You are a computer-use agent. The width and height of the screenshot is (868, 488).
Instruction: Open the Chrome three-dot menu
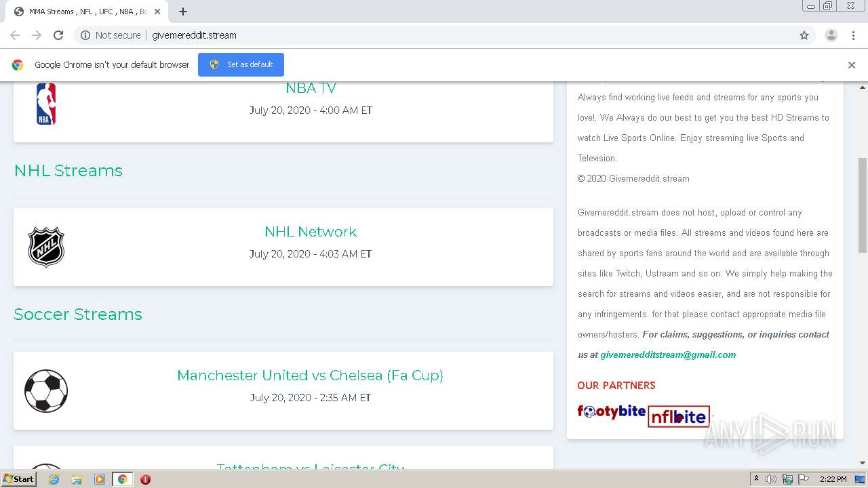coord(853,35)
